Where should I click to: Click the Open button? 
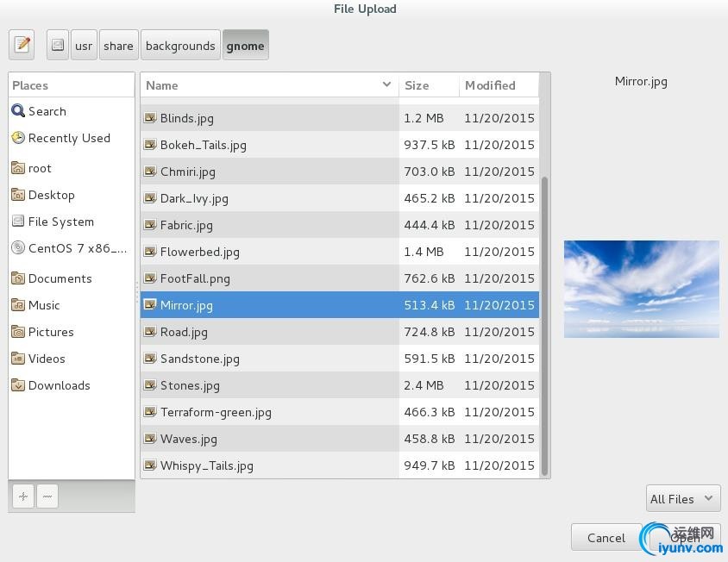[x=684, y=537]
